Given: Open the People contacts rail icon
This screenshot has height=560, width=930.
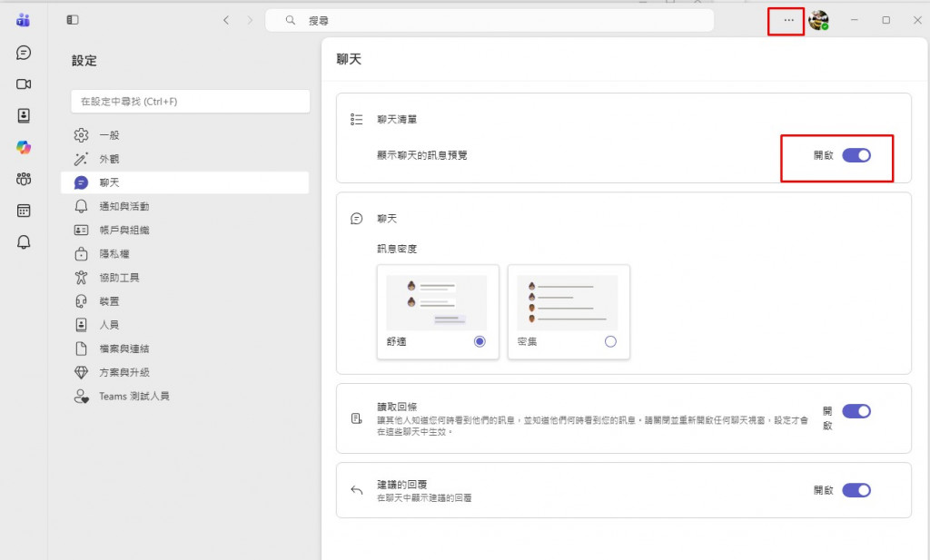Looking at the screenshot, I should point(24,115).
